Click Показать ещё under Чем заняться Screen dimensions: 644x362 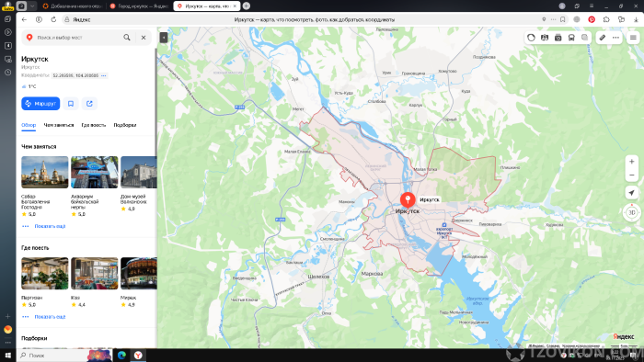click(x=50, y=226)
